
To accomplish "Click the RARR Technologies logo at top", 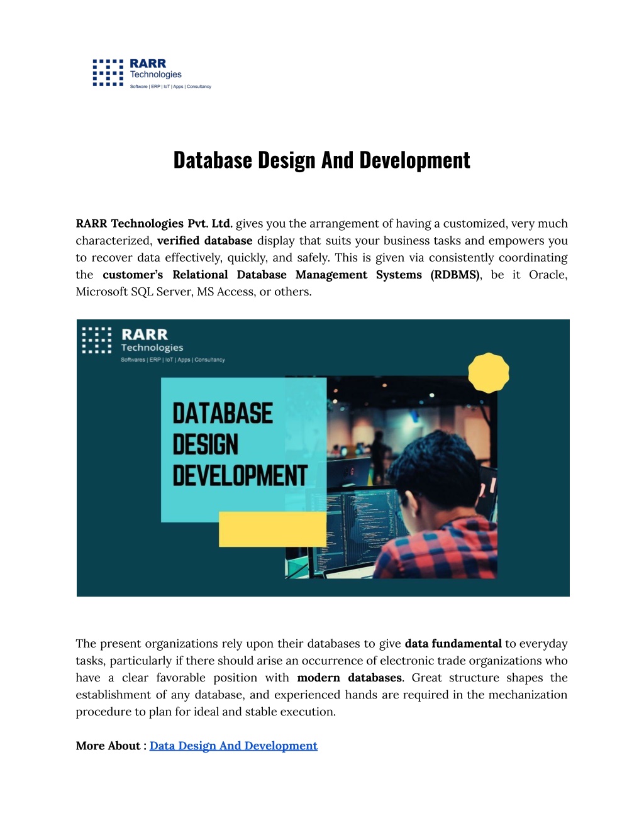I will [152, 74].
